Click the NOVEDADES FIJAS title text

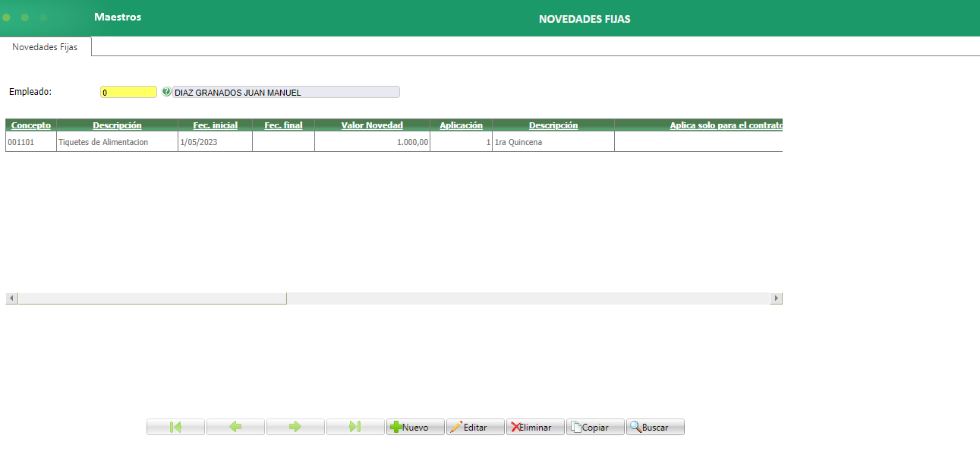click(x=585, y=19)
